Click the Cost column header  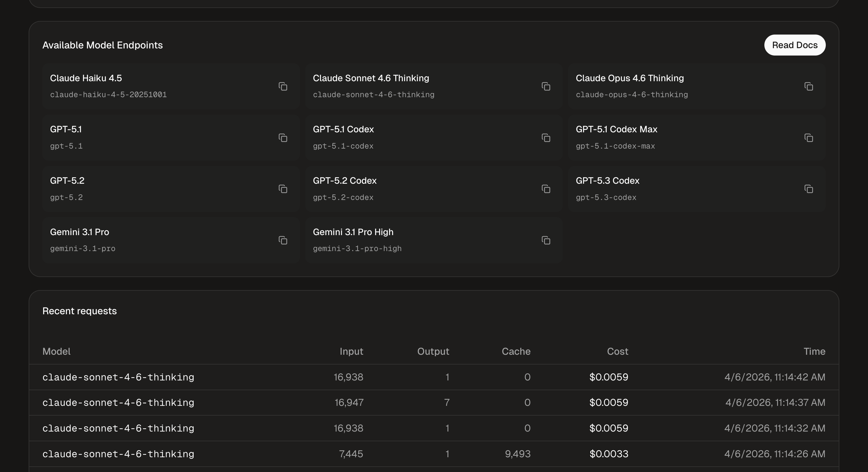click(617, 351)
